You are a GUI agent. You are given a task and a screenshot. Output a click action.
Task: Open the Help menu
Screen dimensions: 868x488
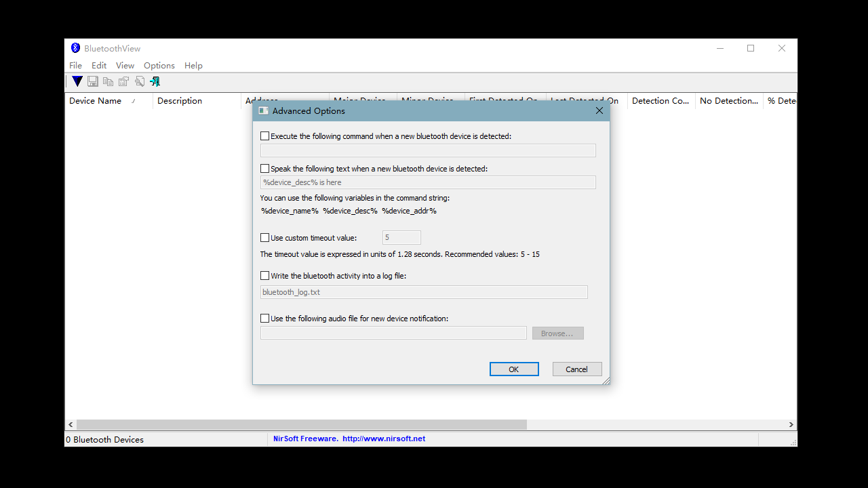tap(193, 65)
